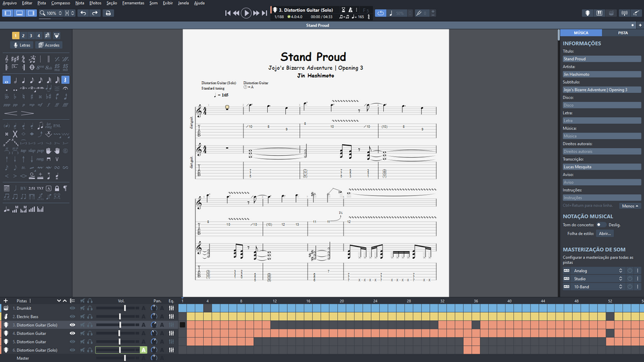Insert the TXT free text annotation
The width and height of the screenshot is (644, 362).
(40, 188)
